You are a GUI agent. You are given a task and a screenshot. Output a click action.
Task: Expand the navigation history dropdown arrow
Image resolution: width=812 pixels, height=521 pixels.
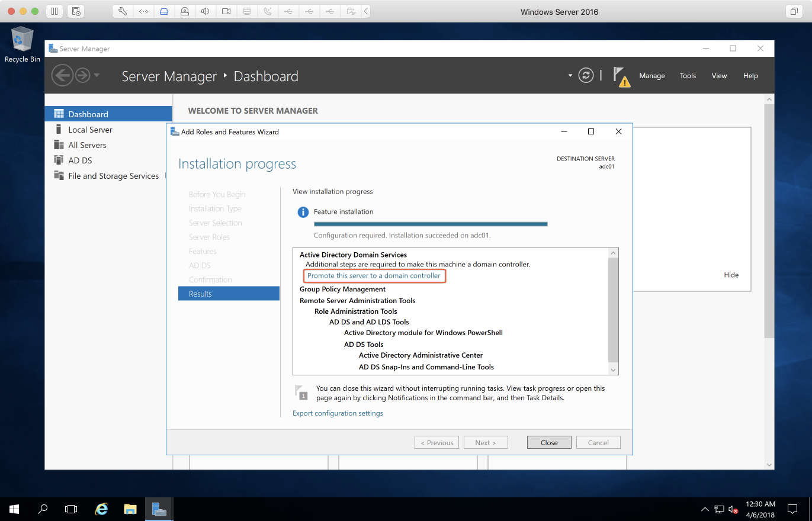click(x=97, y=76)
